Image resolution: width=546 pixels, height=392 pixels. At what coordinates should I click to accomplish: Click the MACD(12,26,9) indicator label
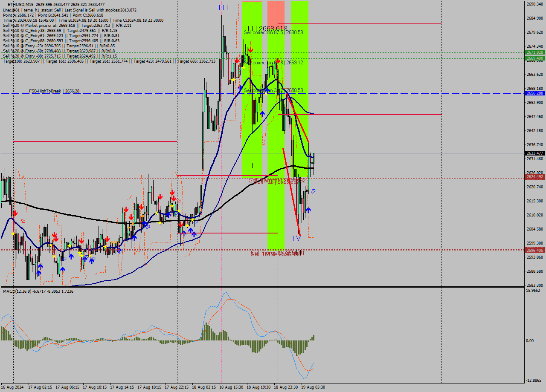tap(38, 291)
